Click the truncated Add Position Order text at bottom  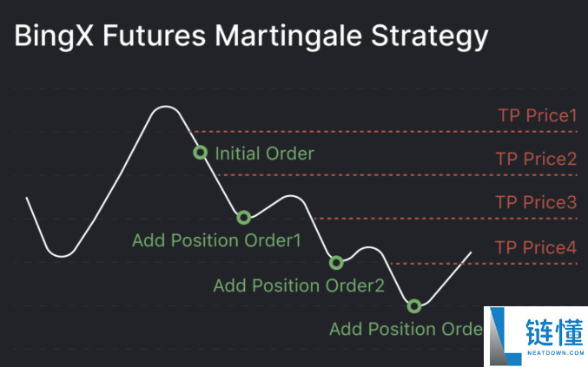pos(406,329)
